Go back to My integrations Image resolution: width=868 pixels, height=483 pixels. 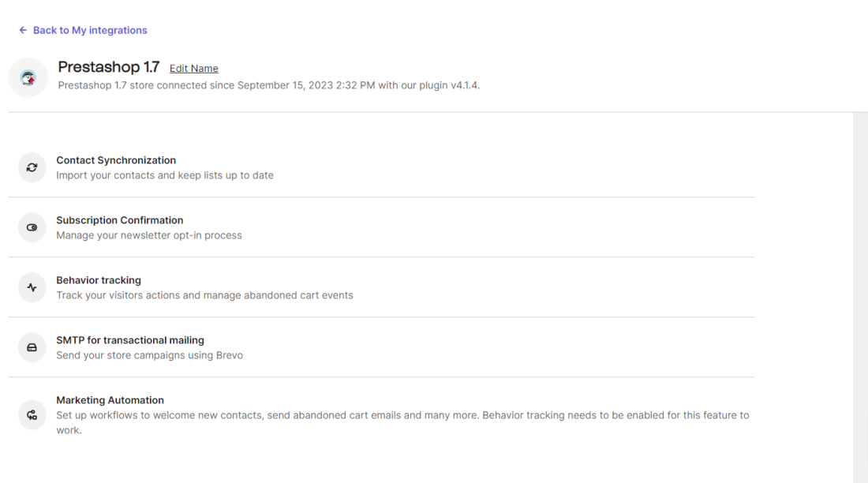[83, 30]
